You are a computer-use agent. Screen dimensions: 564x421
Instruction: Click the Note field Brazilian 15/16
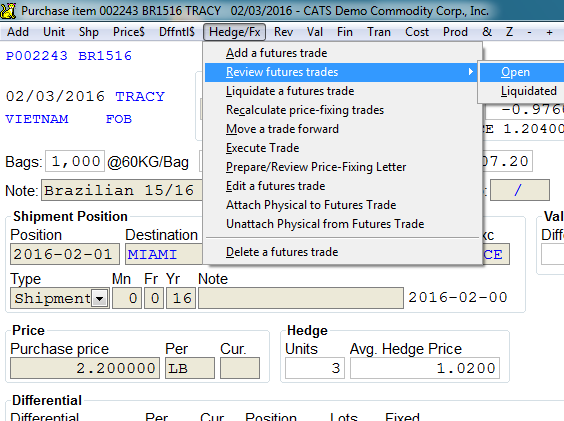pos(122,190)
